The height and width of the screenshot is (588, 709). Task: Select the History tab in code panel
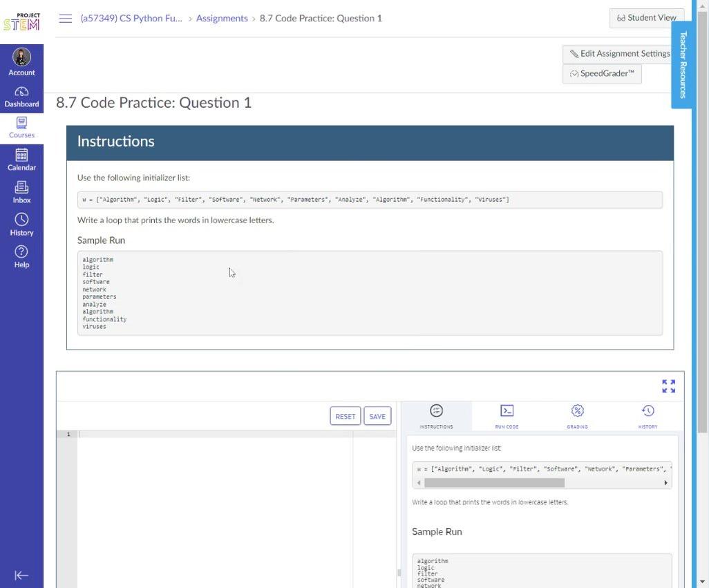point(647,417)
